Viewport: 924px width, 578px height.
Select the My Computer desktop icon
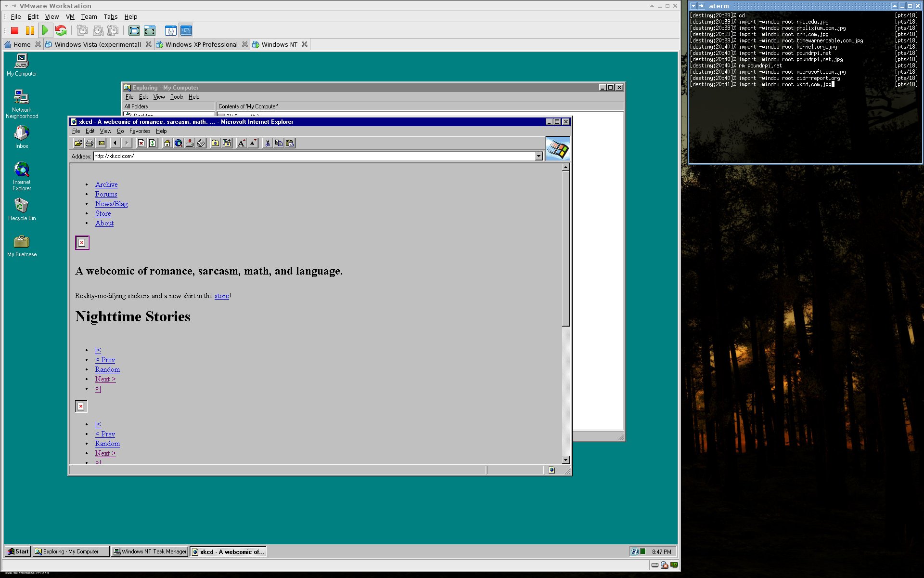tap(22, 65)
